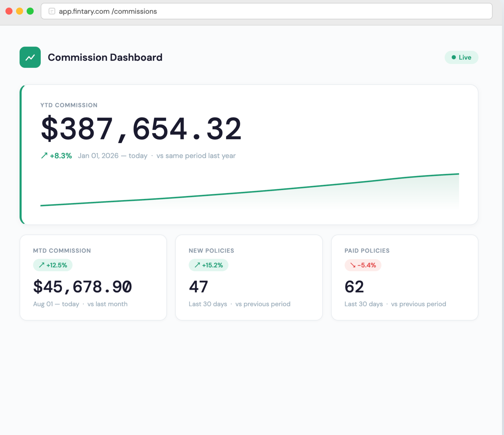Click the green maximize window button
Viewport: 504px width, 435px height.
click(30, 11)
